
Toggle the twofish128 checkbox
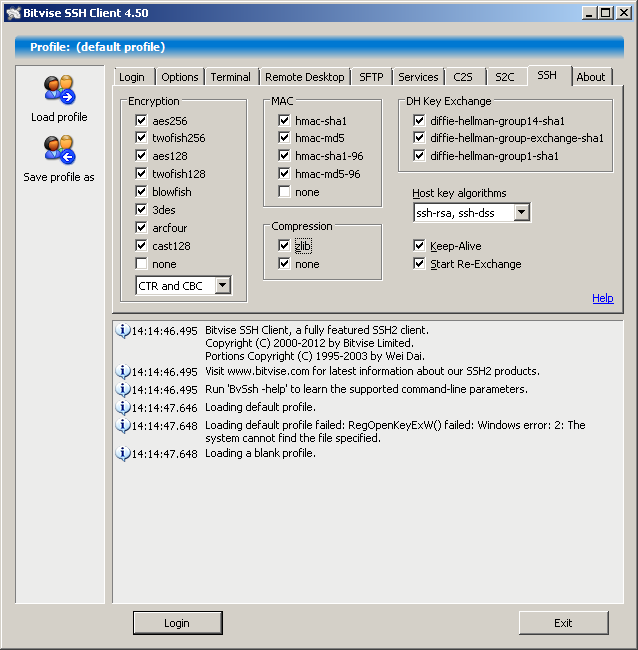tap(141, 174)
